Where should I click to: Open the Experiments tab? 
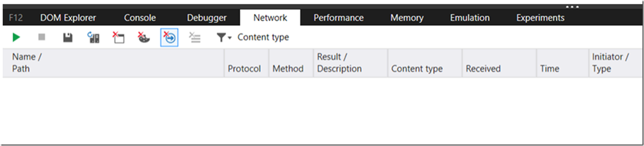pos(540,18)
